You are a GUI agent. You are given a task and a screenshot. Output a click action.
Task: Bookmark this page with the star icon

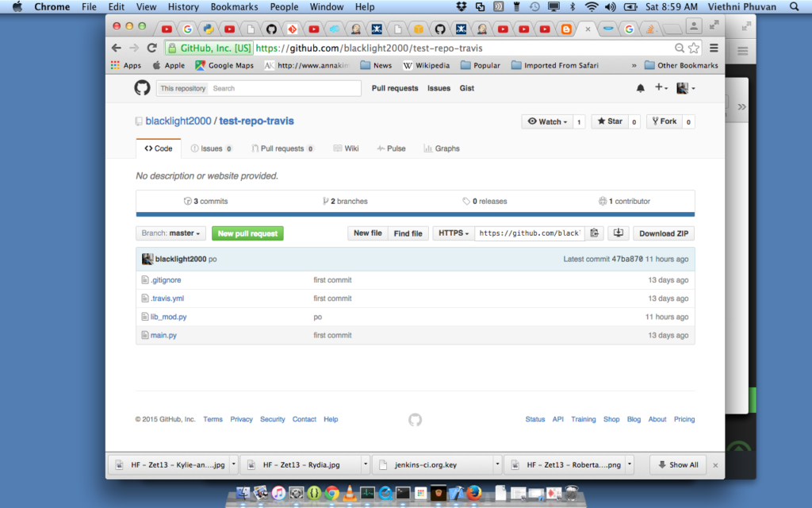click(694, 48)
